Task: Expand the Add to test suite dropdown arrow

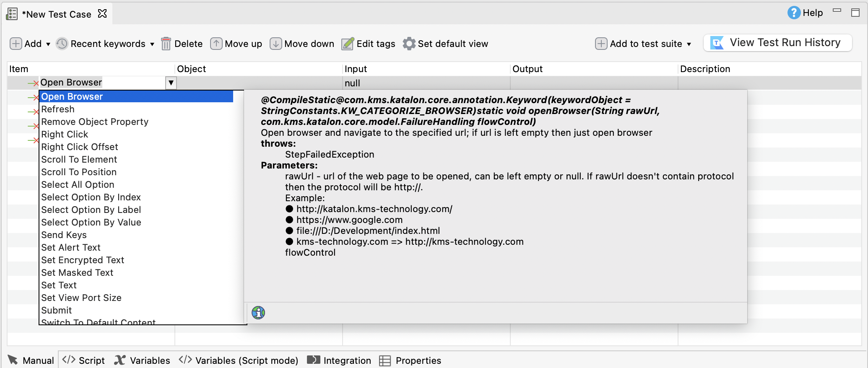Action: [x=689, y=44]
